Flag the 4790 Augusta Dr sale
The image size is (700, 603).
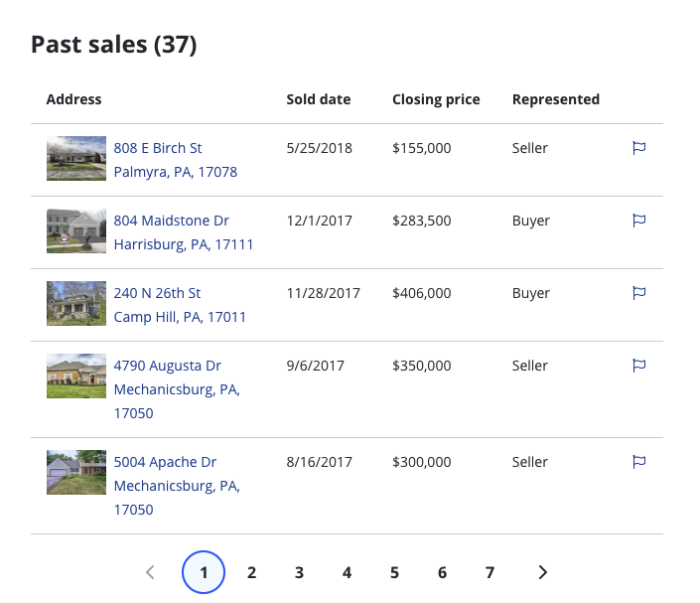[x=639, y=366]
